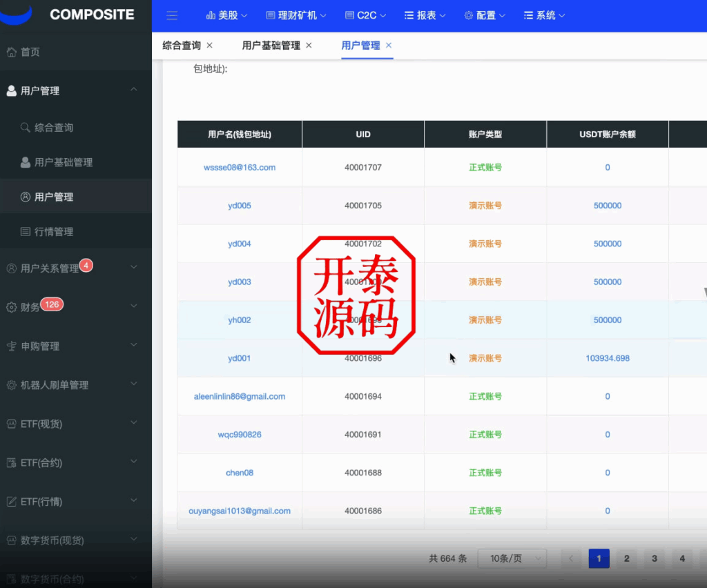707x588 pixels.
Task: Open user yd005 link
Action: (x=240, y=206)
